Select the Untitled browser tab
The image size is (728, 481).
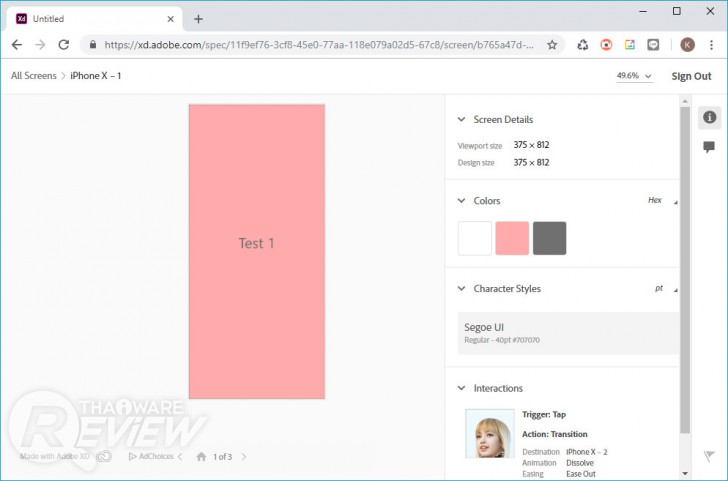pyautogui.click(x=95, y=19)
